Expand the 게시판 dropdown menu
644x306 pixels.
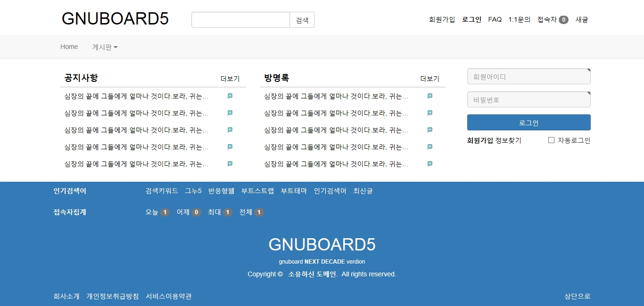tap(105, 47)
